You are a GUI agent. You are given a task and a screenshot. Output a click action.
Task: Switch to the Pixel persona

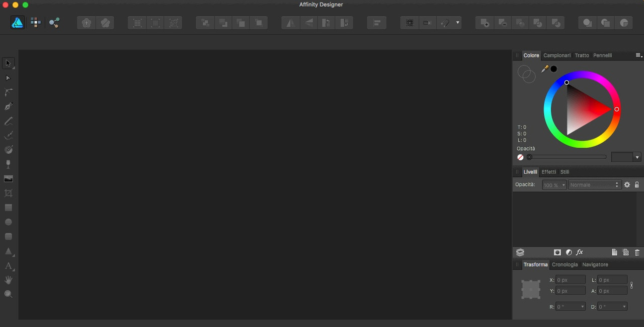click(x=35, y=23)
